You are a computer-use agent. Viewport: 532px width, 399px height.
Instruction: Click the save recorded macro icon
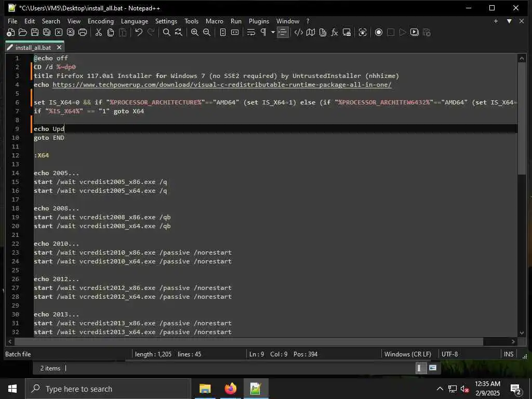point(427,33)
